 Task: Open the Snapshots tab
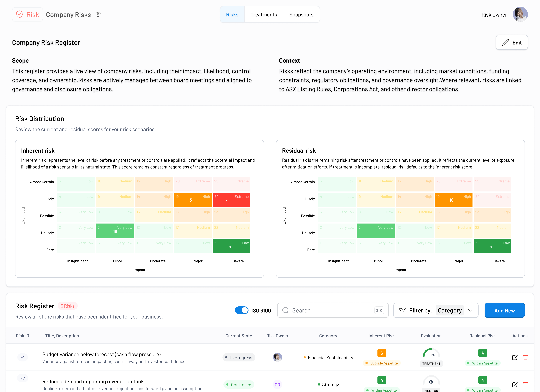click(x=301, y=14)
